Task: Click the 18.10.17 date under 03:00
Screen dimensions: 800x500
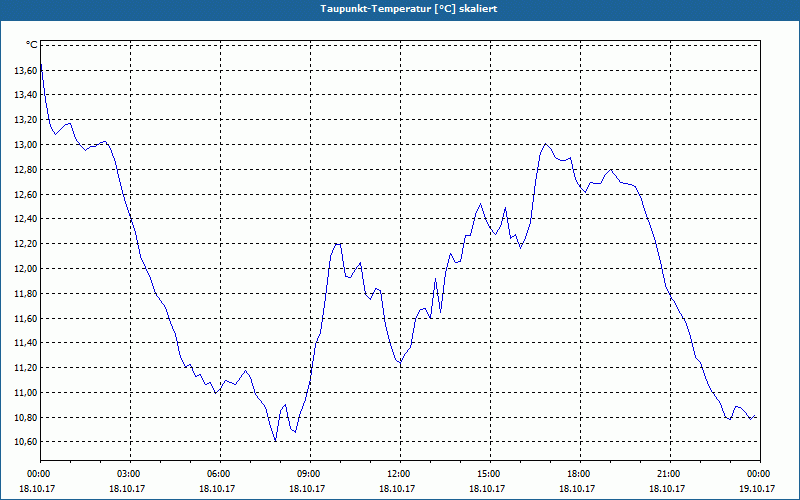Action: [x=127, y=488]
